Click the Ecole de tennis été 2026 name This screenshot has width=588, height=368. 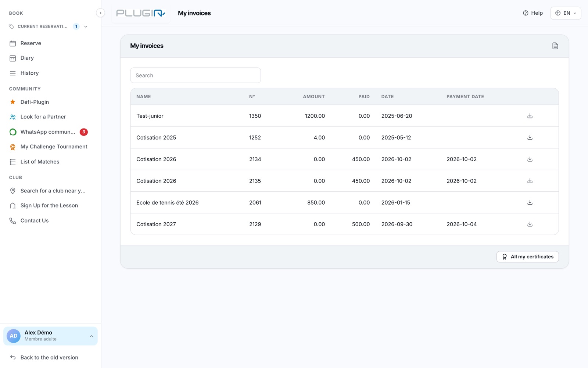point(167,203)
